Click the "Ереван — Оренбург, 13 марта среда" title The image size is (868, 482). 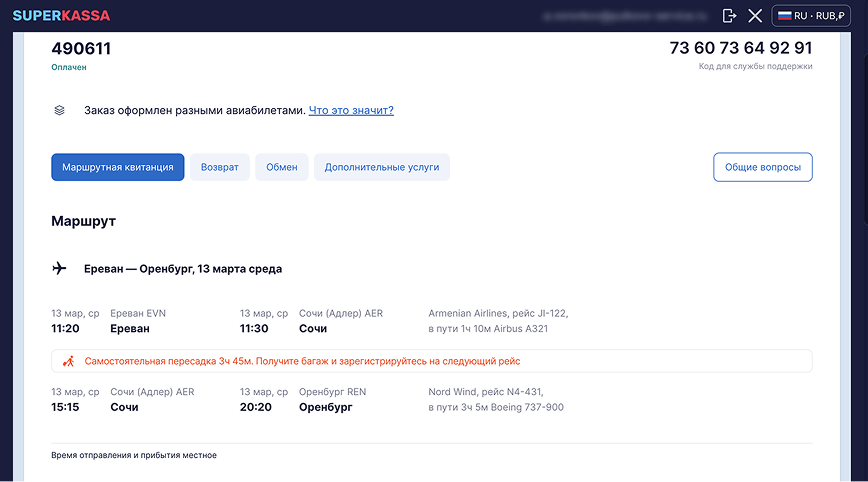coord(183,269)
